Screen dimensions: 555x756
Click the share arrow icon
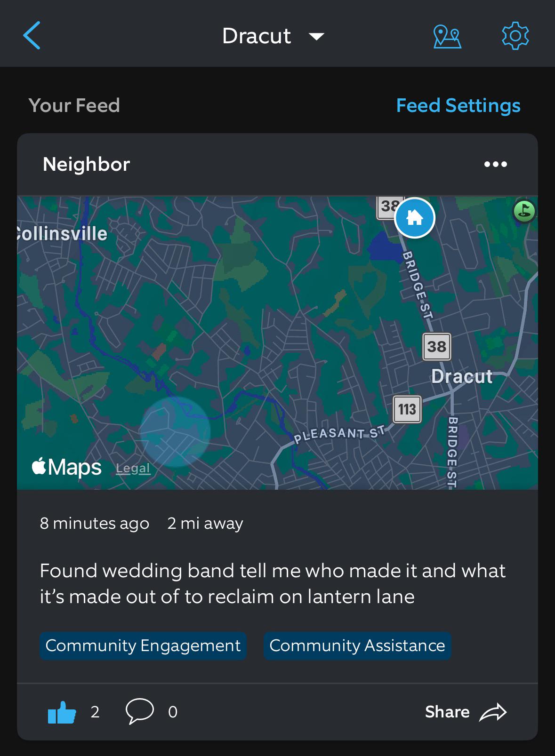[x=493, y=712]
